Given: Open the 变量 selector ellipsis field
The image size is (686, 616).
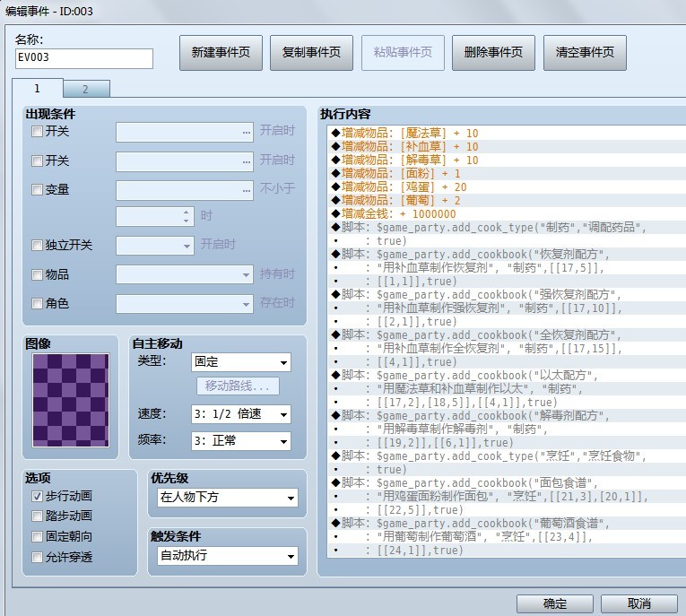Looking at the screenshot, I should coord(185,190).
